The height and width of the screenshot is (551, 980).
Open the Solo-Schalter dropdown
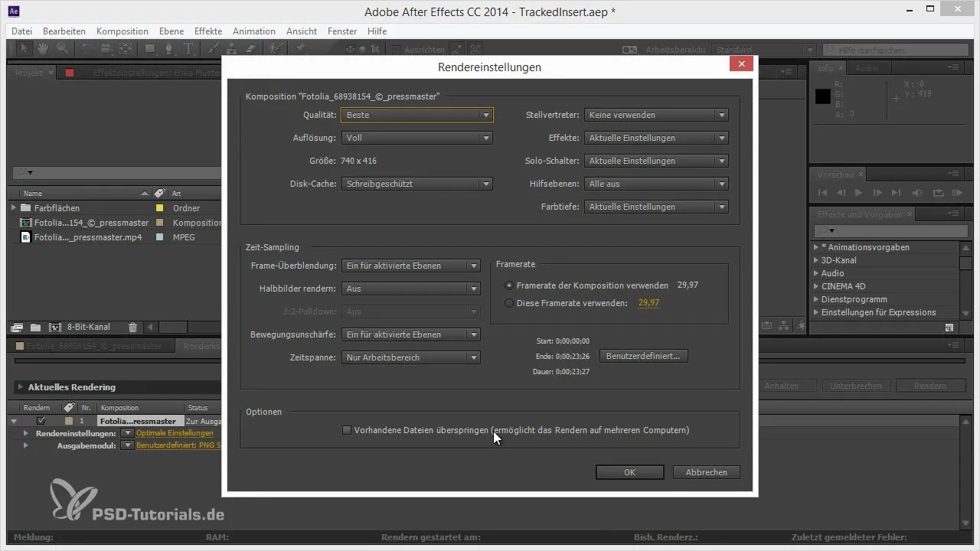[656, 161]
